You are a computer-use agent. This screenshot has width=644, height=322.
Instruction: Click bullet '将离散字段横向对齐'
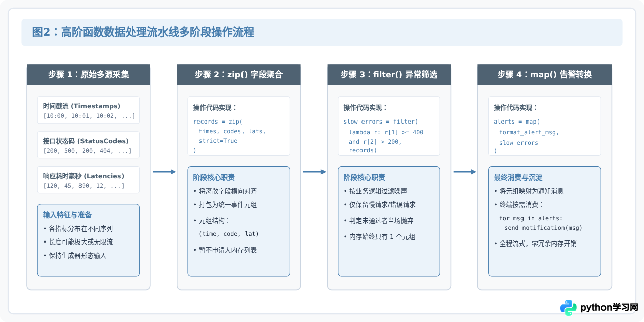[x=225, y=191]
